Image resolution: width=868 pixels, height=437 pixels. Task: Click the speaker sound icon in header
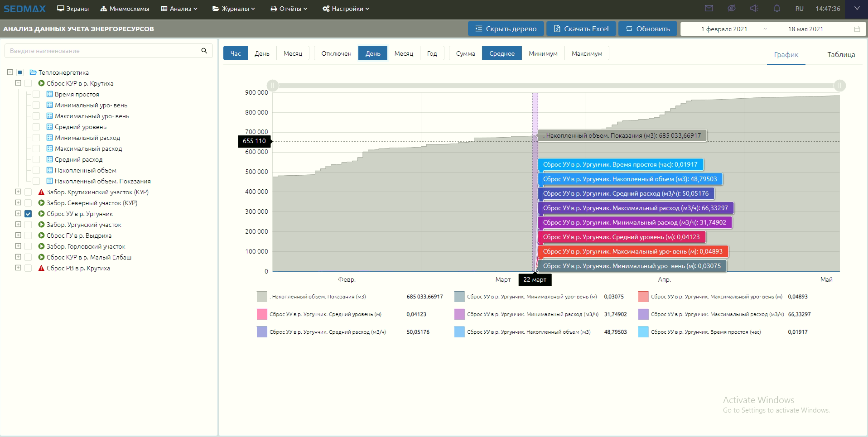pos(754,9)
